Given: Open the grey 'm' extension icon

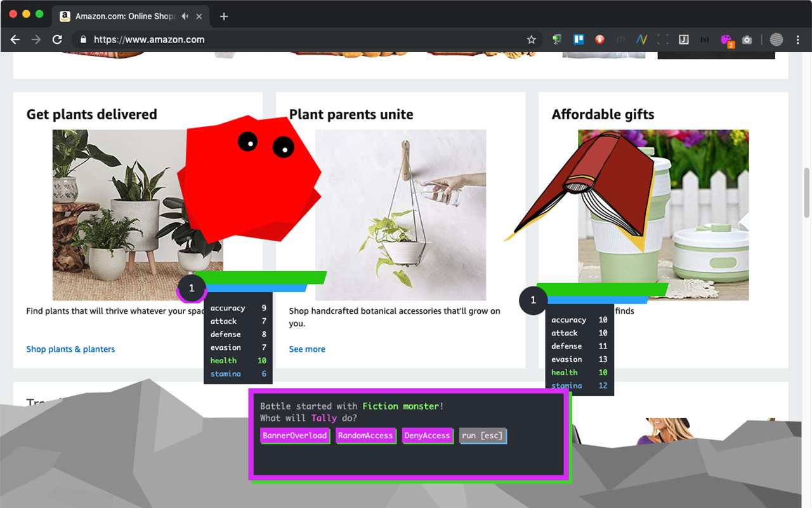Looking at the screenshot, I should point(620,39).
